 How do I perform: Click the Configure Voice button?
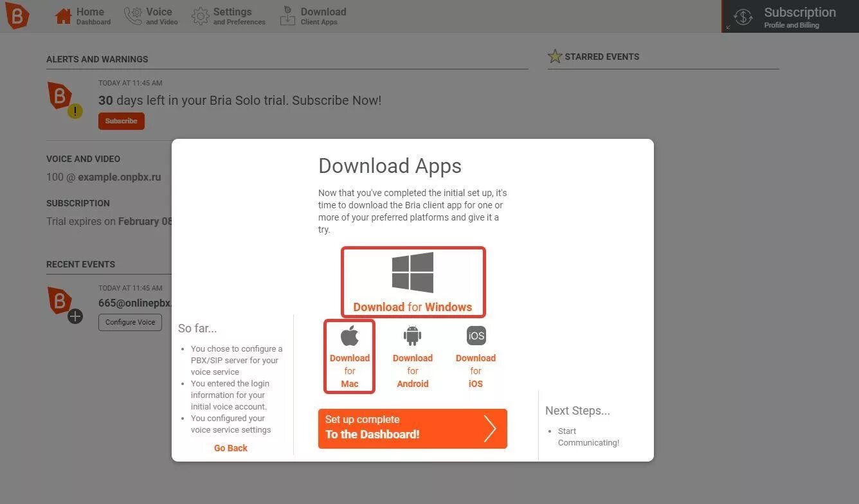coord(130,322)
